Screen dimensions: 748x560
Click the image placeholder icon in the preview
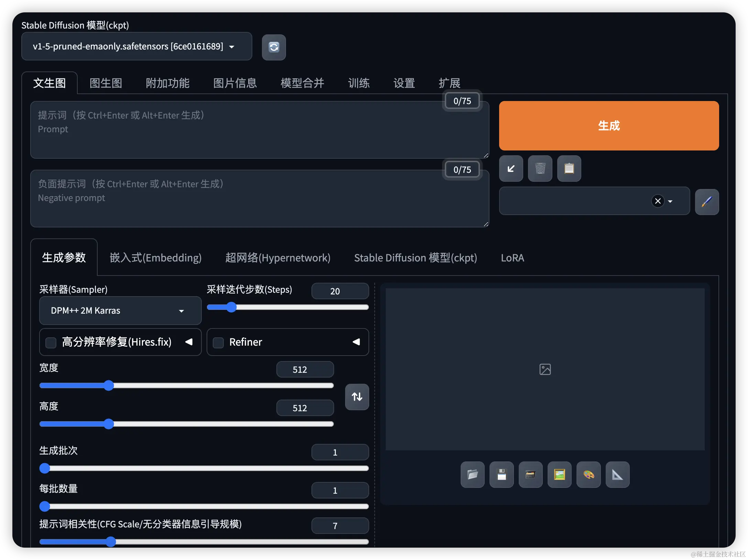(x=545, y=369)
